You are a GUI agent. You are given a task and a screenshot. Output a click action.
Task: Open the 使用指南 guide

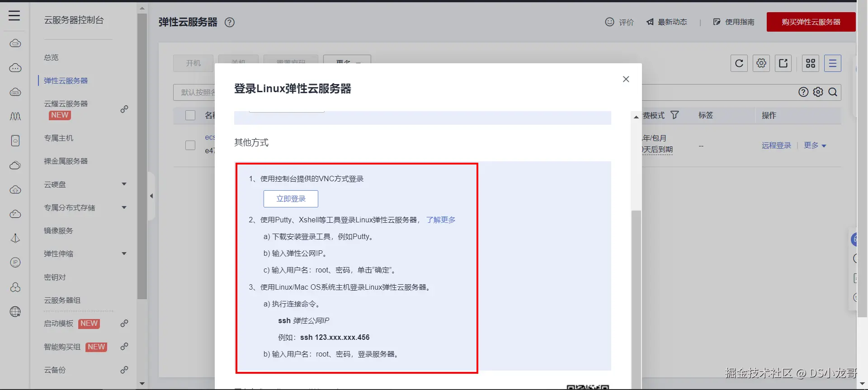click(734, 22)
